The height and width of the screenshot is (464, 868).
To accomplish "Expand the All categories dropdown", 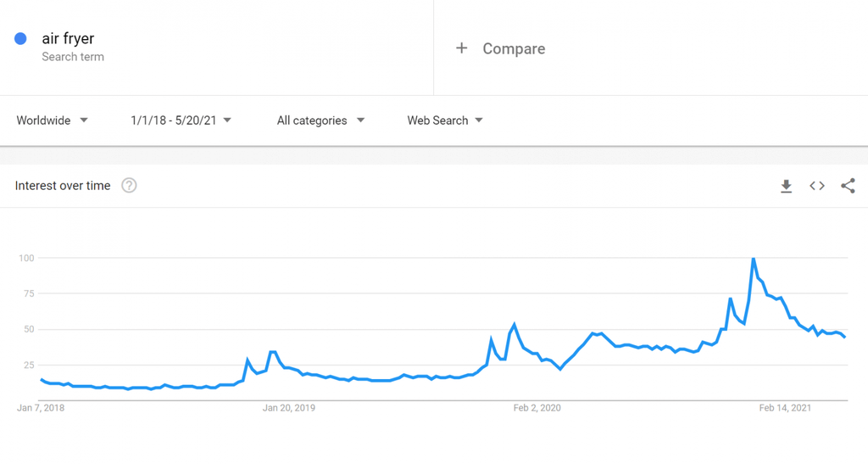I will coord(320,120).
